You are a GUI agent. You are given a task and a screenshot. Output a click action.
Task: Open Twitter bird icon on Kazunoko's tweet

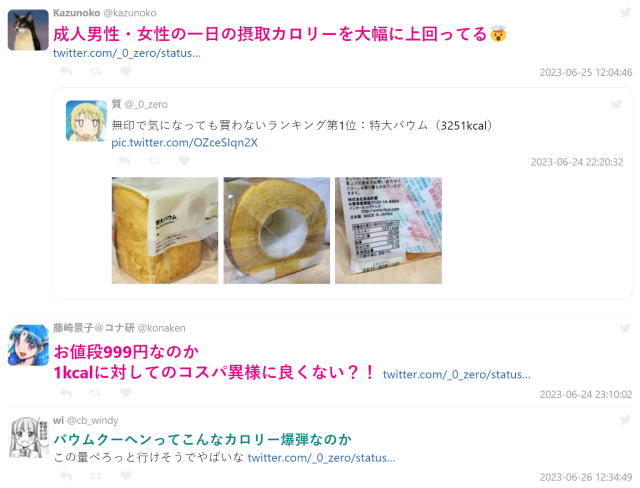pyautogui.click(x=625, y=12)
